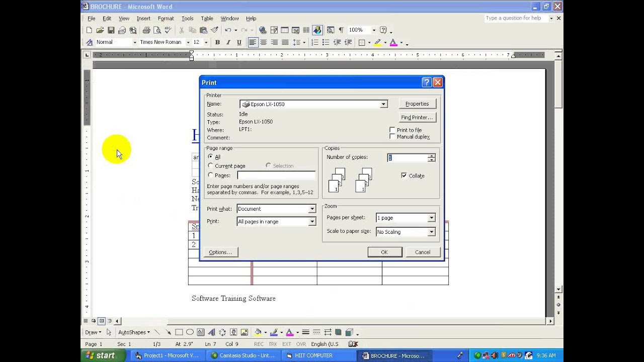
Task: Click the Bold formatting icon
Action: point(217,42)
